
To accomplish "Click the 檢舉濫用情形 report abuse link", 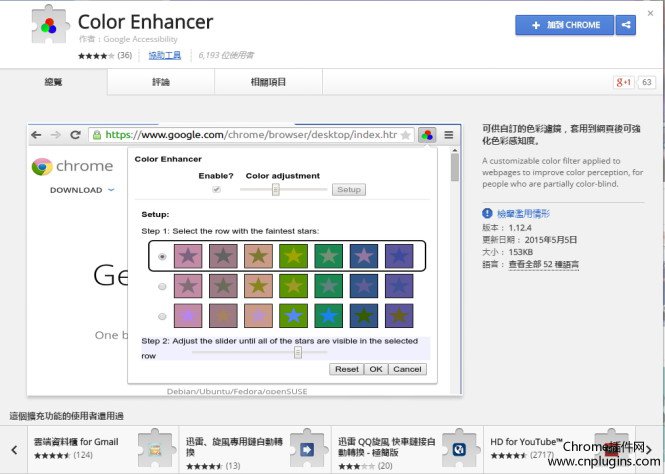I will click(523, 213).
